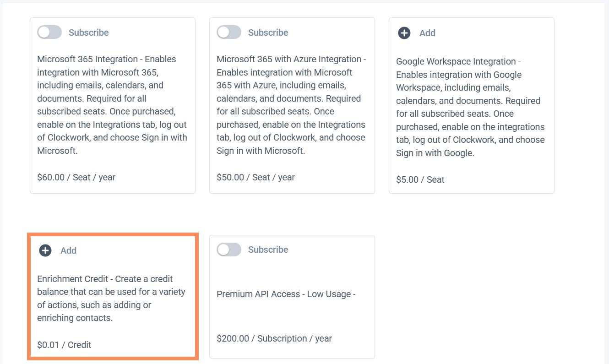Click the plus icon for Enrichment Credit

click(45, 250)
